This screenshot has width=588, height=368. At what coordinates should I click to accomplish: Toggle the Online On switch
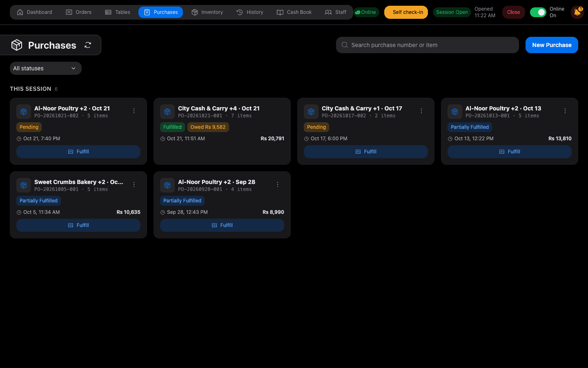(x=538, y=12)
